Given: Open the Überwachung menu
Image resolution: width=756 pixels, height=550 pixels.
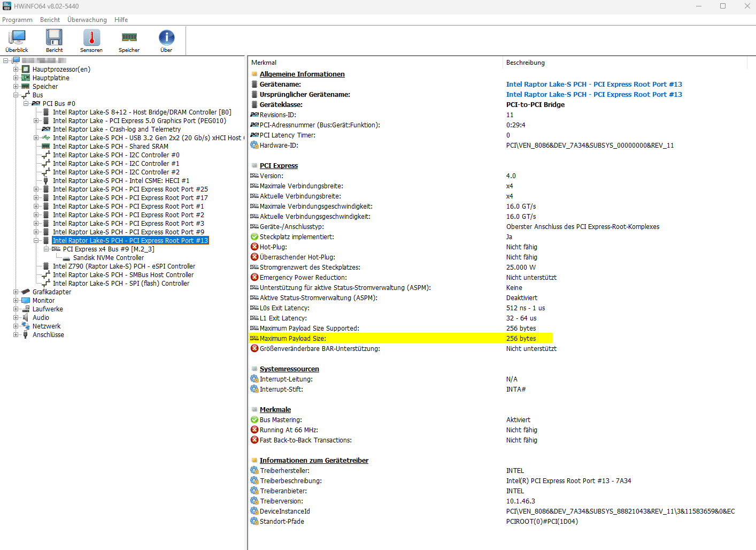Looking at the screenshot, I should (87, 20).
